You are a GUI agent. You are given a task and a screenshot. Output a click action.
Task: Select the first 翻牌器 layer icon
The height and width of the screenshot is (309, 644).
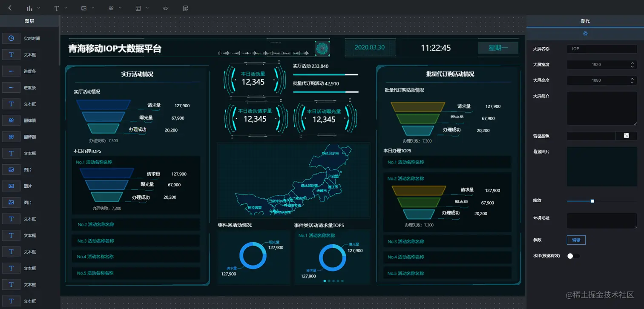click(x=11, y=120)
